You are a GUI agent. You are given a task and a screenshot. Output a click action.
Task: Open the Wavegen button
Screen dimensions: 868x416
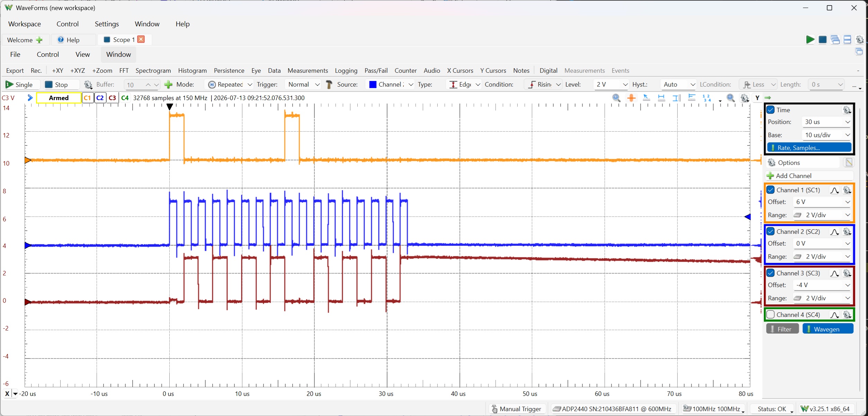coord(828,329)
